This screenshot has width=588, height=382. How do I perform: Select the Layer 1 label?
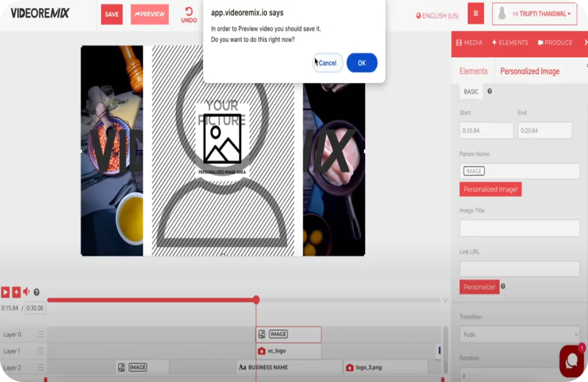tap(12, 351)
